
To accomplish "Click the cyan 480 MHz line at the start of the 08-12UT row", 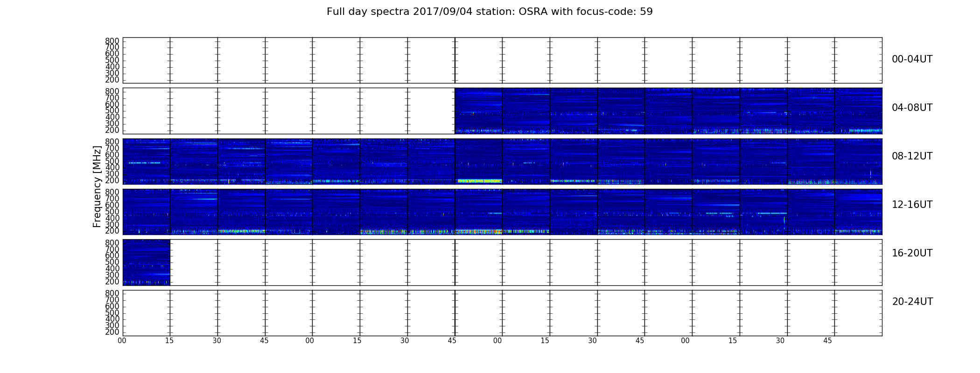I will coord(144,163).
